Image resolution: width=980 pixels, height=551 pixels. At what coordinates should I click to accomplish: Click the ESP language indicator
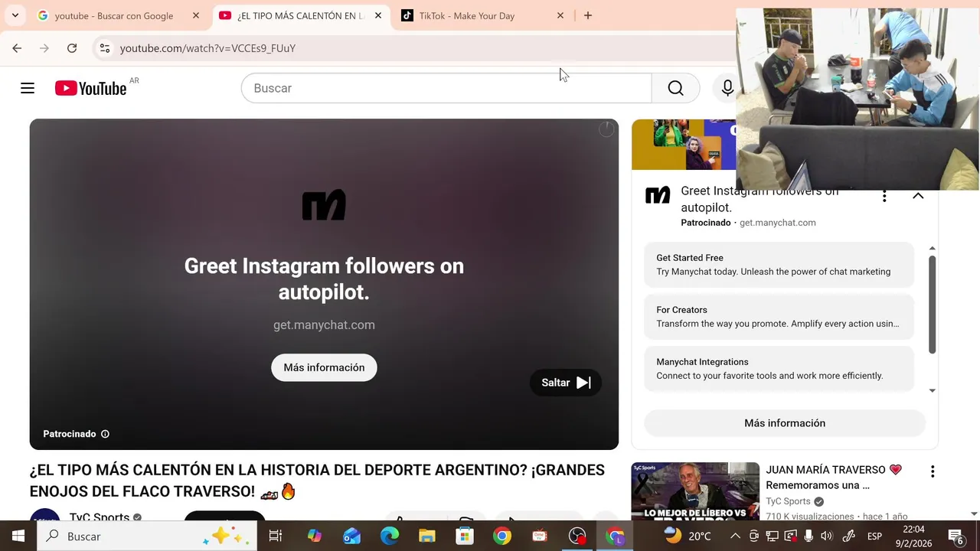coord(874,536)
